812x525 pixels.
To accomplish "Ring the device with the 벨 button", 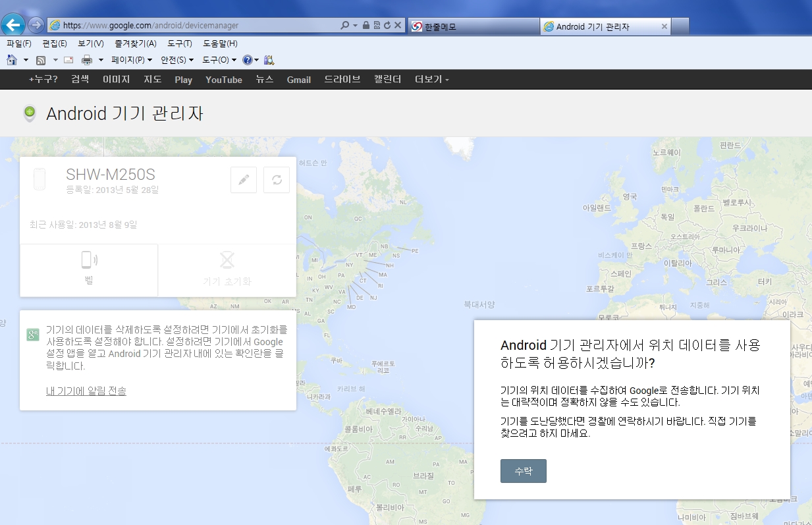I will click(x=89, y=270).
